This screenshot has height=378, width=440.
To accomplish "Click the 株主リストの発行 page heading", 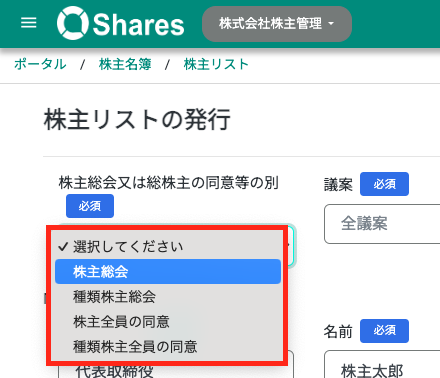I will coord(137,119).
